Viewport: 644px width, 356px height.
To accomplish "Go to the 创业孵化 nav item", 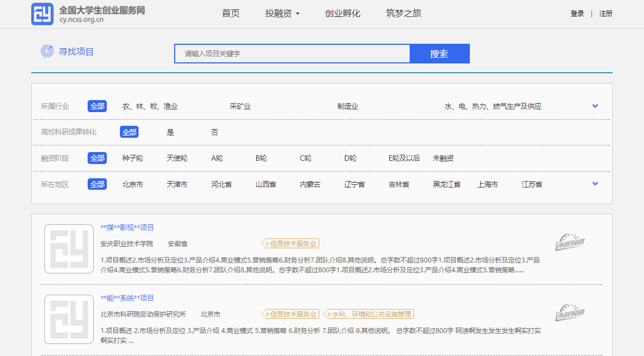I will coord(342,14).
